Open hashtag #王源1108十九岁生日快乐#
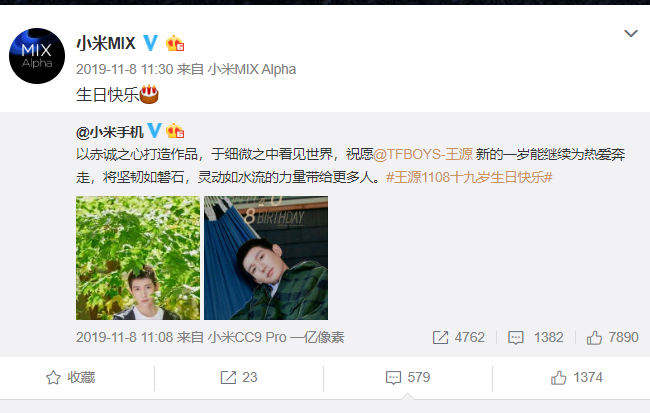 pyautogui.click(x=469, y=177)
